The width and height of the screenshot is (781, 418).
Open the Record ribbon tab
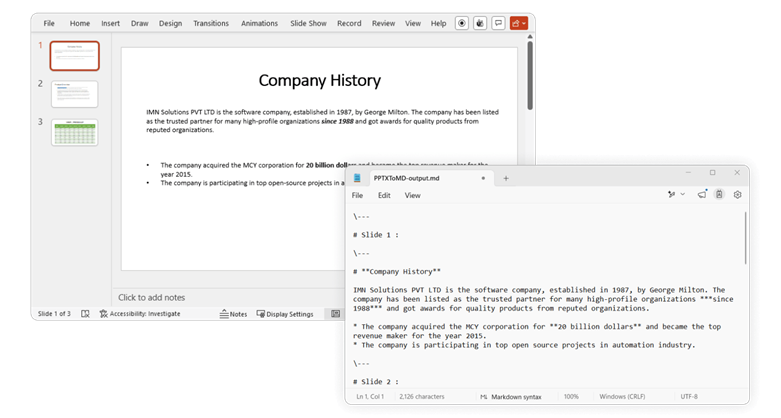349,23
